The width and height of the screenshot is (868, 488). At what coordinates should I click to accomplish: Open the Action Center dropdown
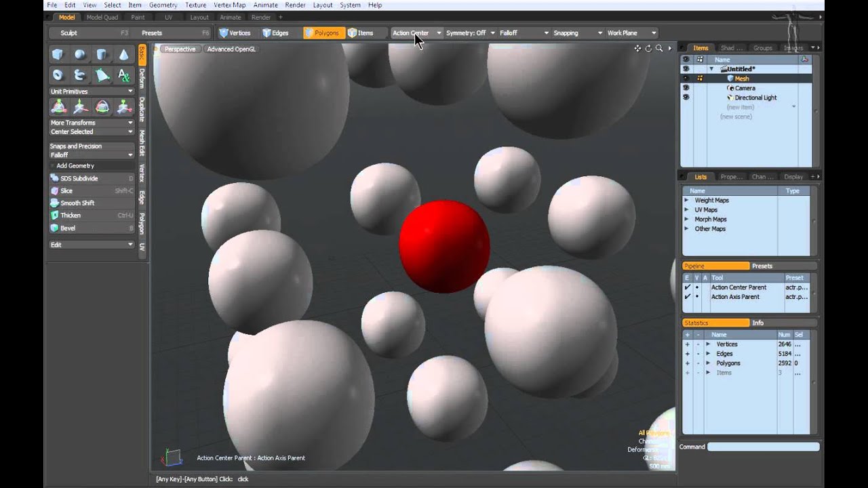tap(416, 33)
